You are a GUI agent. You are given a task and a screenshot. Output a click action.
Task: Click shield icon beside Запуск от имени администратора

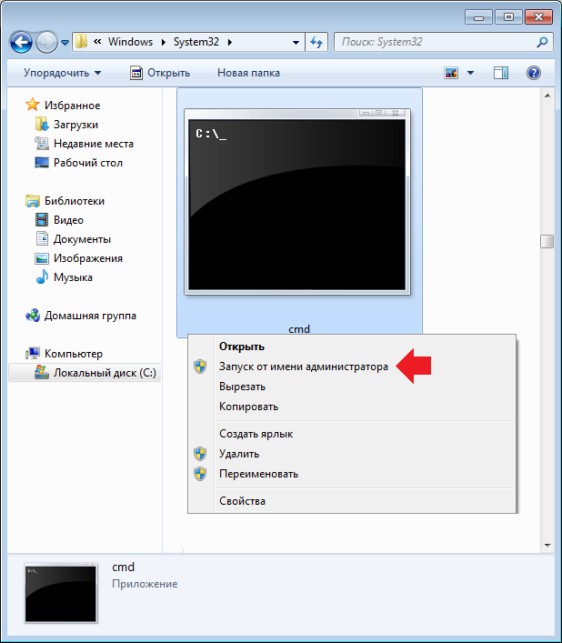tap(200, 366)
